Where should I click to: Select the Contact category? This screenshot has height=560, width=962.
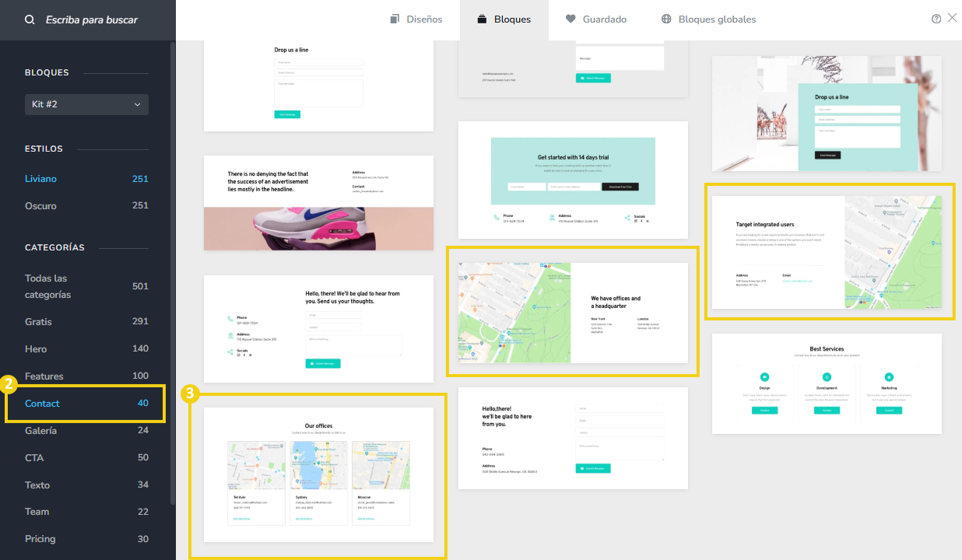click(x=42, y=404)
